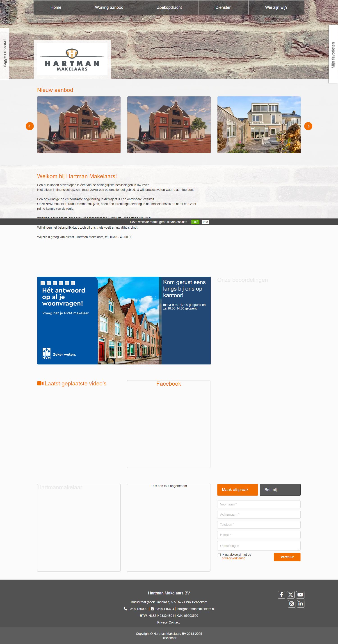Open the YouTube icon in footer
The width and height of the screenshot is (338, 644).
click(300, 594)
